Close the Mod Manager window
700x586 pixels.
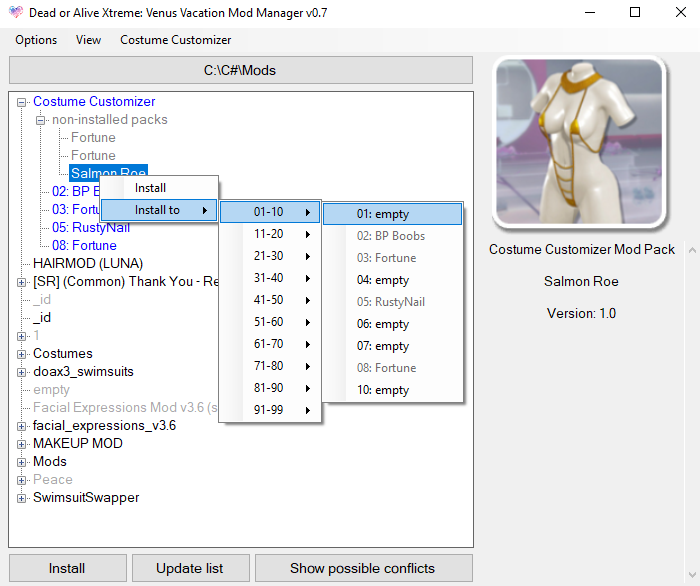680,12
